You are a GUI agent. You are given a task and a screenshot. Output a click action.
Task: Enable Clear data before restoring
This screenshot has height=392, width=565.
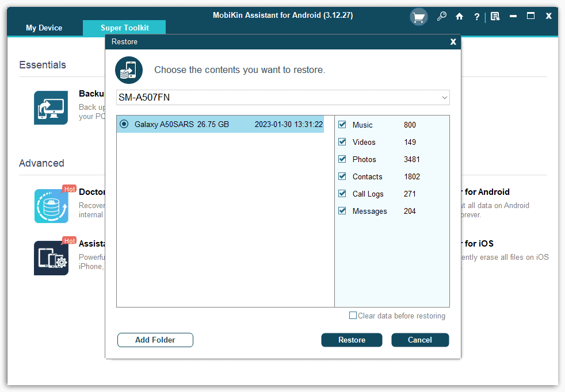[353, 316]
